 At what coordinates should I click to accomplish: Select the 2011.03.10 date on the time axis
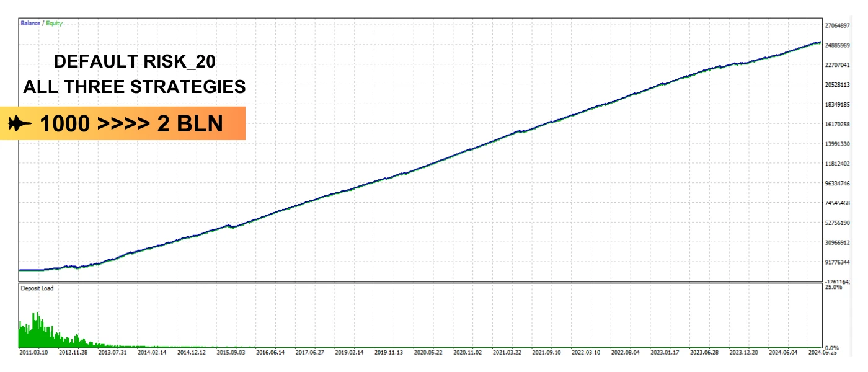pyautogui.click(x=35, y=353)
